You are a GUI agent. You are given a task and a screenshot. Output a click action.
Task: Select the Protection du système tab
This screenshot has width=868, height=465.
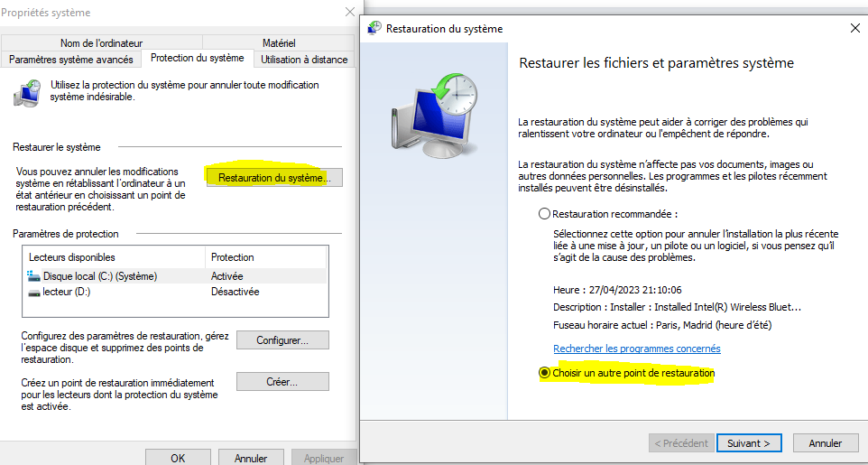[197, 58]
